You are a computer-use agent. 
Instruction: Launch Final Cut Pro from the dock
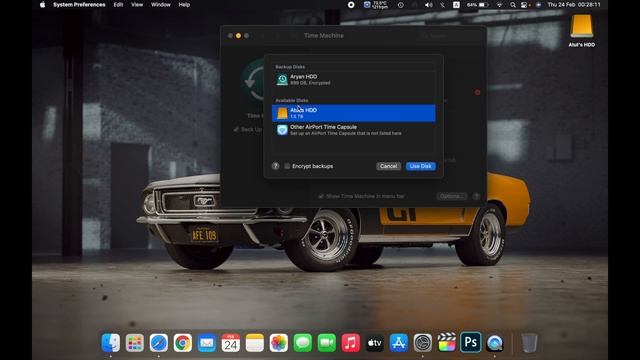tap(447, 343)
